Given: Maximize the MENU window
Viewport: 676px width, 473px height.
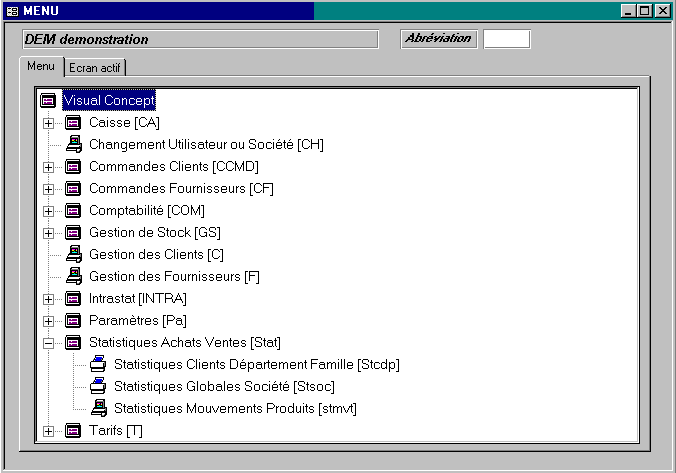Looking at the screenshot, I should click(x=645, y=11).
